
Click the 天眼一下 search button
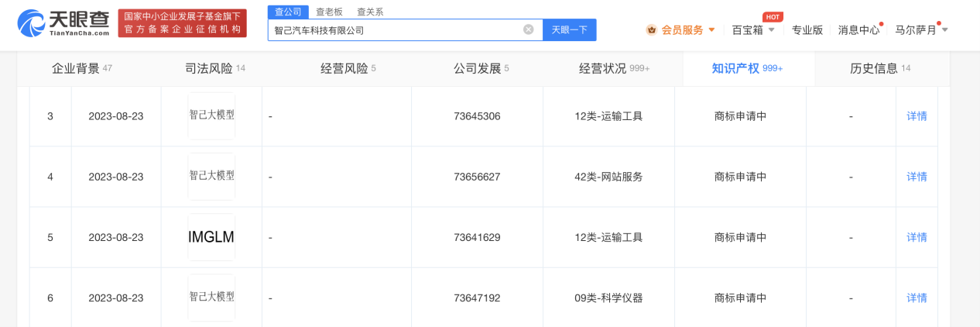pos(569,29)
